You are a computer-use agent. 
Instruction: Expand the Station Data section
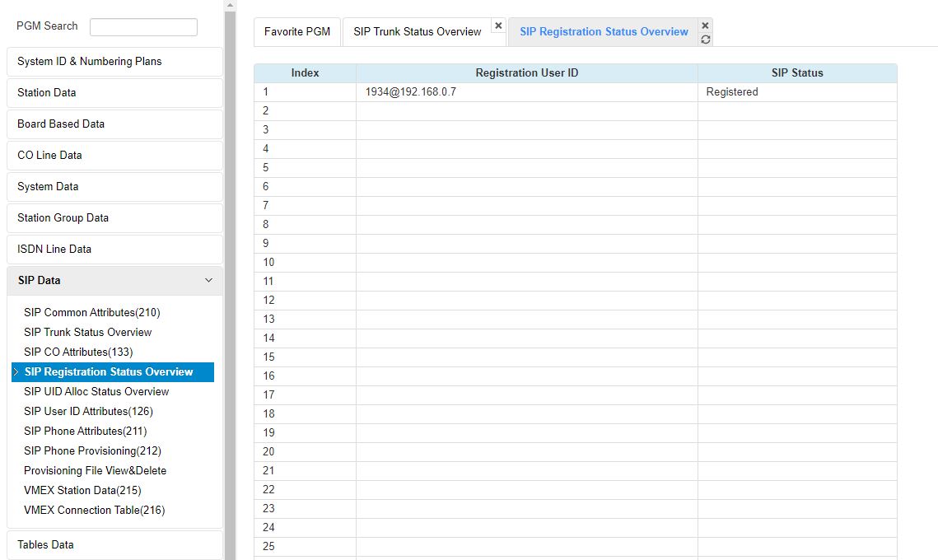(x=114, y=93)
